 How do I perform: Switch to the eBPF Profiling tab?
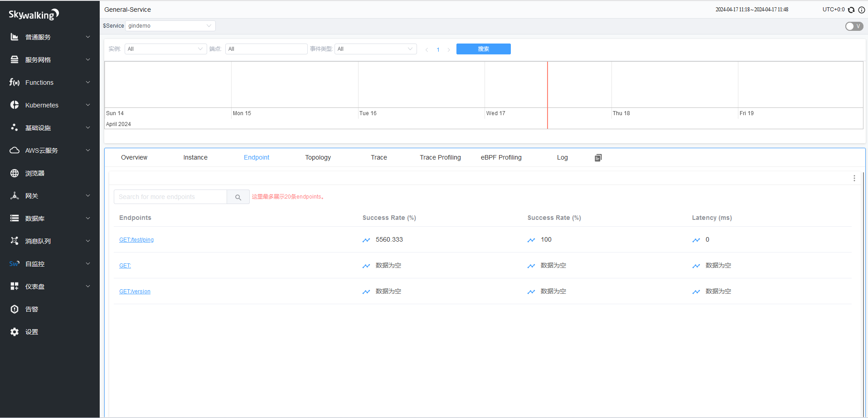(501, 157)
